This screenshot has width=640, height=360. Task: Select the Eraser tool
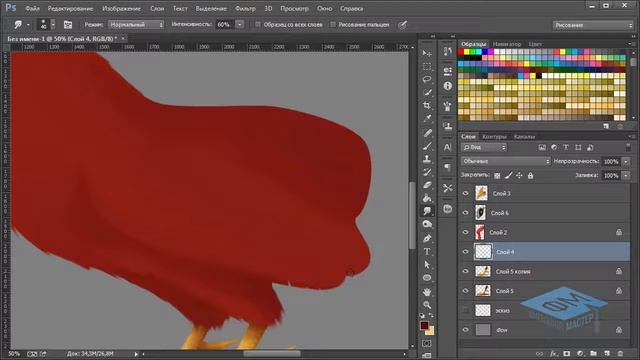tap(427, 185)
